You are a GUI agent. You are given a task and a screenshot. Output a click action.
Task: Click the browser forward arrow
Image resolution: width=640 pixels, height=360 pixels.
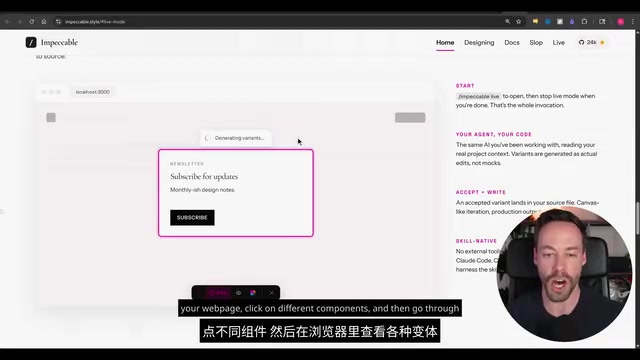19,22
